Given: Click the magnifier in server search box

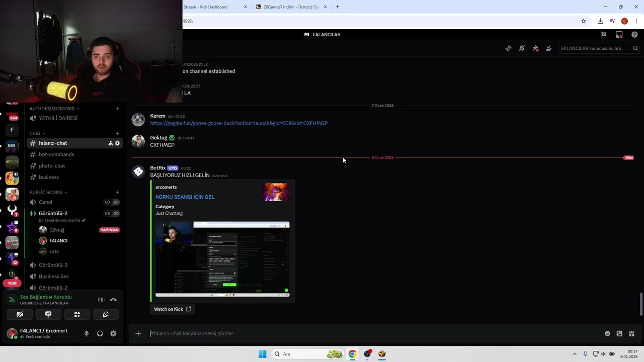Looking at the screenshot, I should (x=635, y=48).
